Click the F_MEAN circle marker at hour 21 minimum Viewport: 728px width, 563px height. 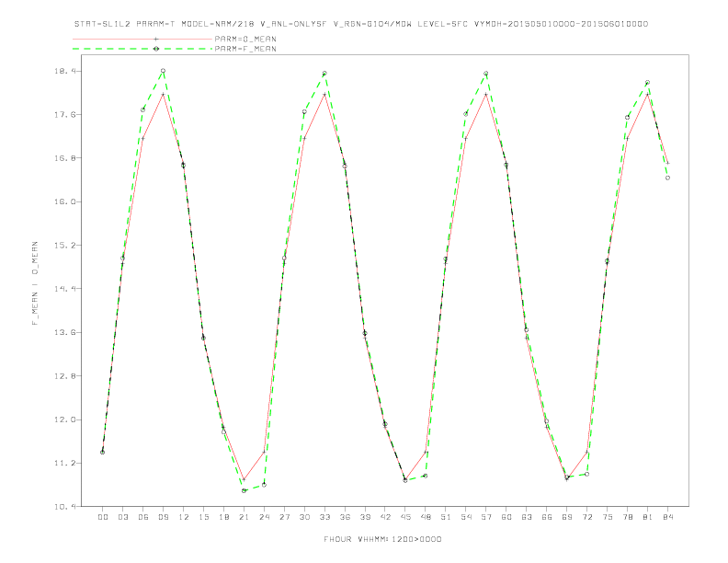pyautogui.click(x=244, y=490)
